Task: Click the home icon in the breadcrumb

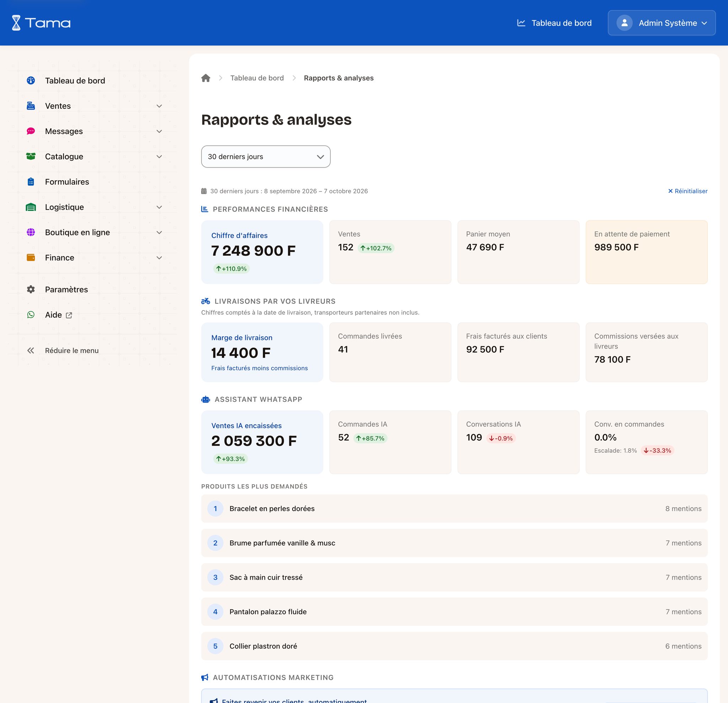Action: pos(206,78)
